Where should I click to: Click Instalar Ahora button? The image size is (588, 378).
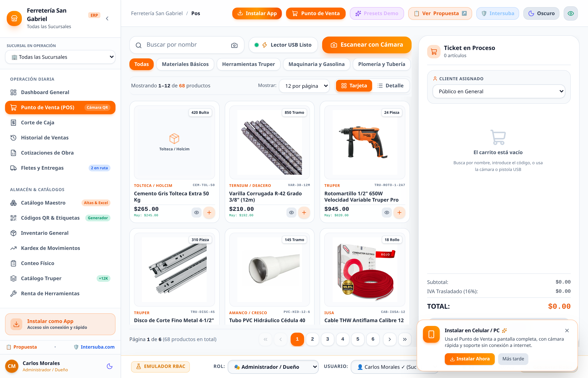[470, 359]
